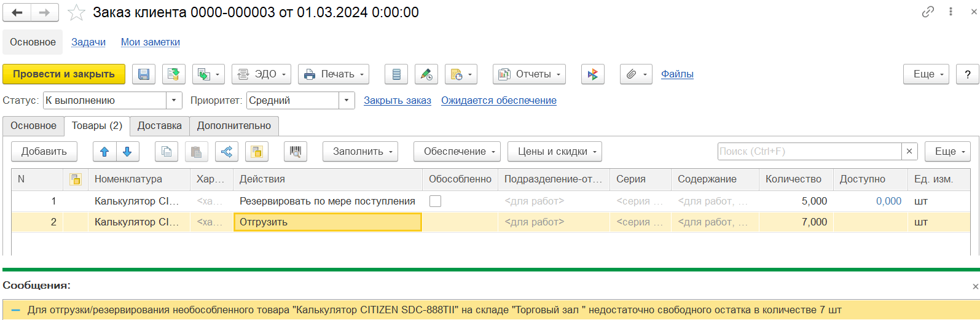Click the split row icon
The height and width of the screenshot is (320, 980).
227,152
